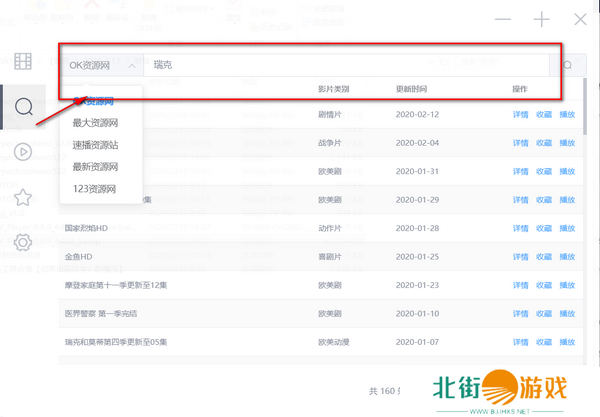600x417 pixels.
Task: Click 收藏 for 金鱼HD
Action: (x=544, y=257)
